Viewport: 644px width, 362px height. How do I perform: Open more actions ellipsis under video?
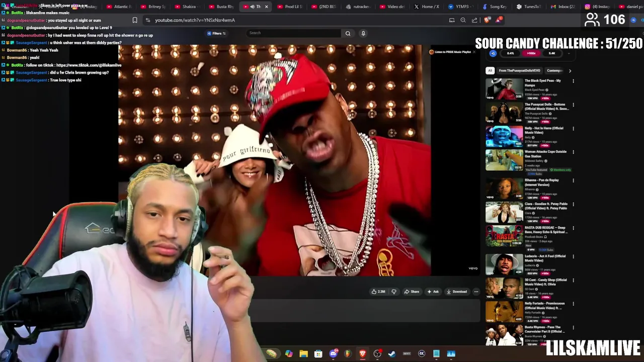coord(476,292)
